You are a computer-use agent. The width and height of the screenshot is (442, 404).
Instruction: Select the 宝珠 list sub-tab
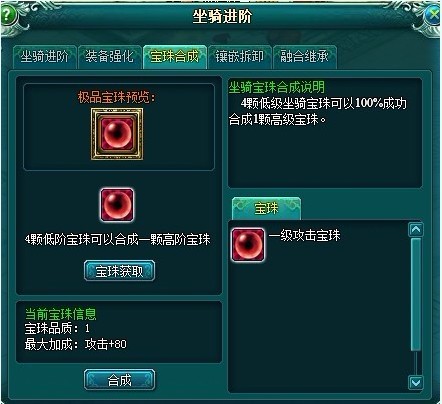click(266, 208)
